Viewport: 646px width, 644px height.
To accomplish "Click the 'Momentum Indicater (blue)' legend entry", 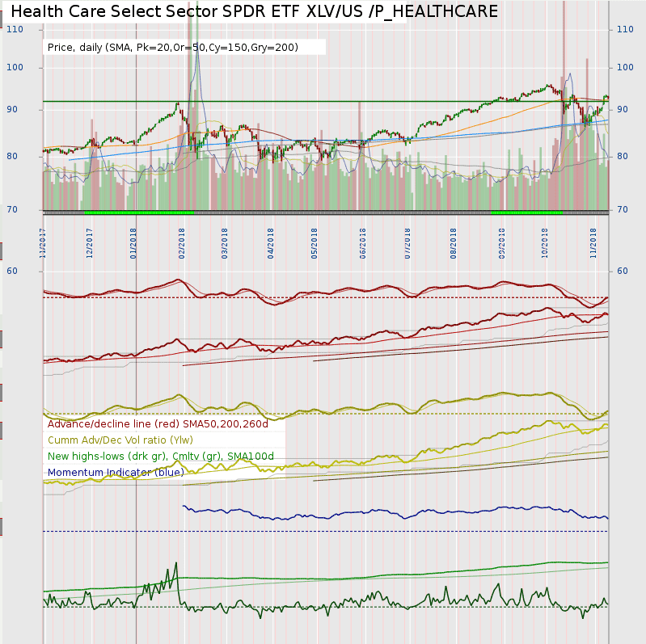I will 116,473.
